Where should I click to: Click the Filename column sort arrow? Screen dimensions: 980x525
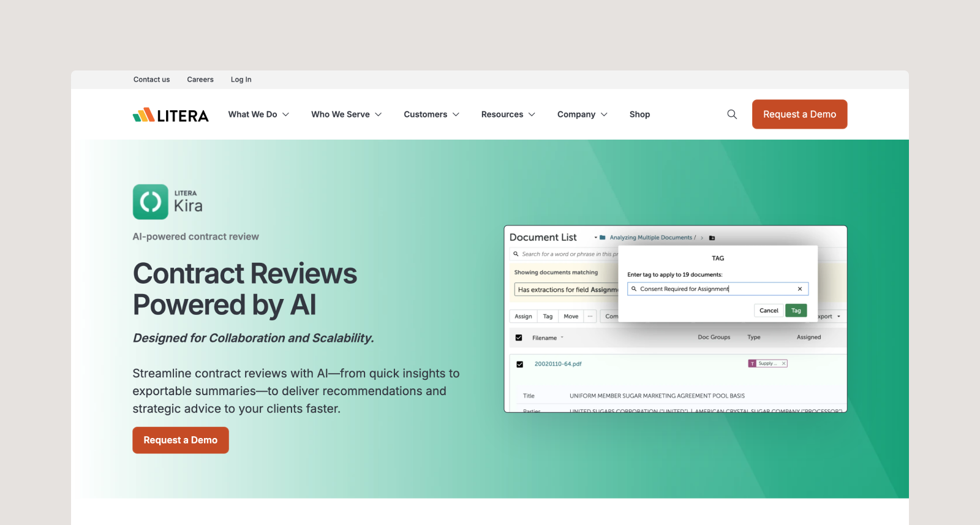[x=562, y=338]
